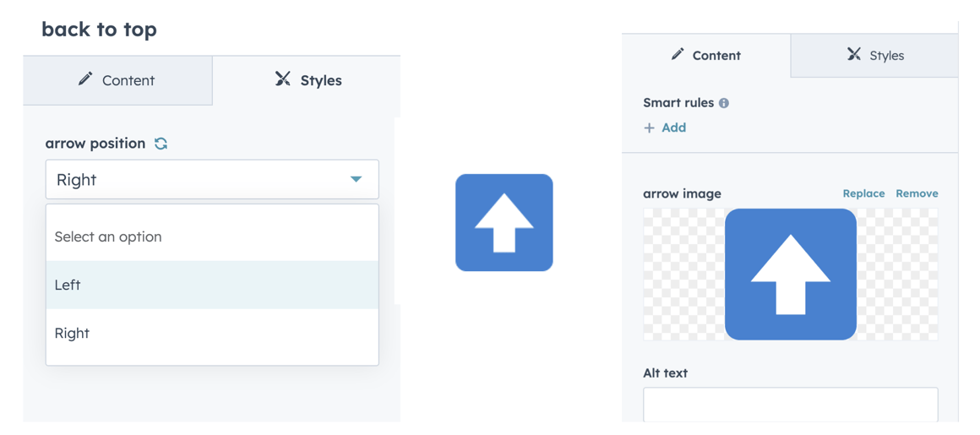Viewport: 980px width, 435px height.
Task: Open the Content tab above Smart rules
Action: click(705, 56)
